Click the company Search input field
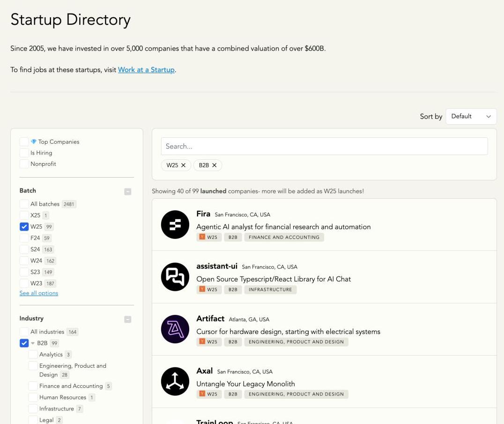This screenshot has height=424, width=504. coord(324,146)
